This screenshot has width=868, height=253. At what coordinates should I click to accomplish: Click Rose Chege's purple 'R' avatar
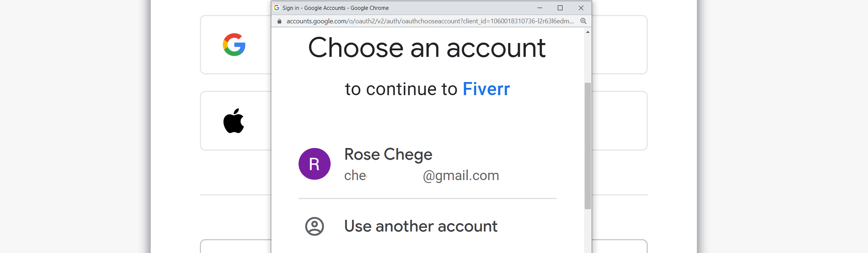point(315,164)
